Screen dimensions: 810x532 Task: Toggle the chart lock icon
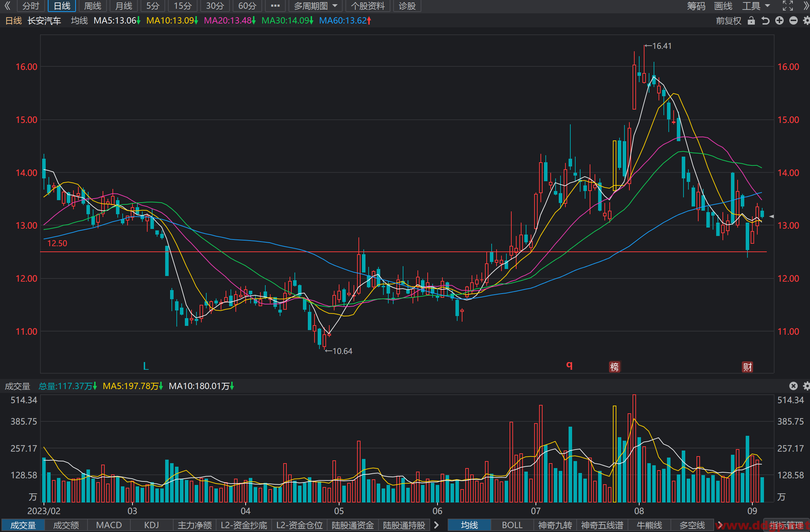tap(751, 21)
